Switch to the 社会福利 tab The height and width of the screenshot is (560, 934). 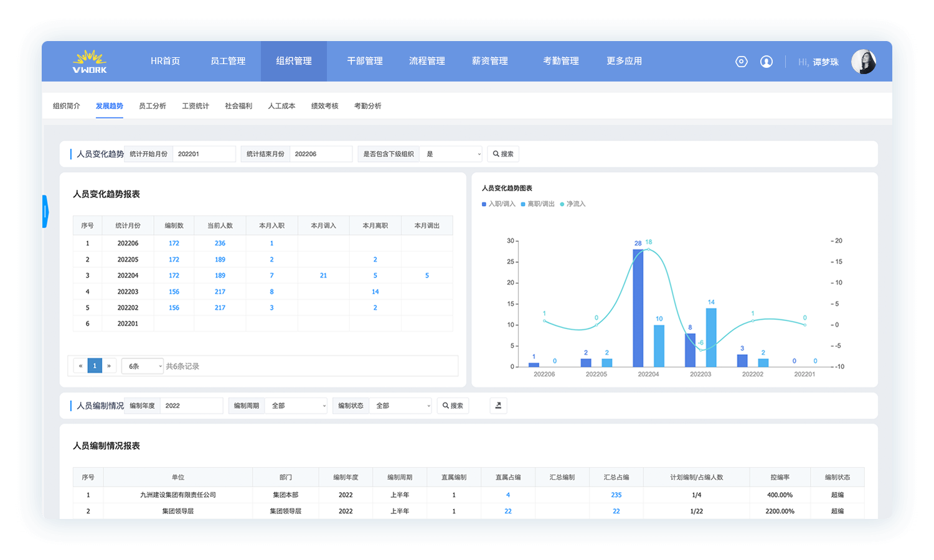pyautogui.click(x=238, y=106)
